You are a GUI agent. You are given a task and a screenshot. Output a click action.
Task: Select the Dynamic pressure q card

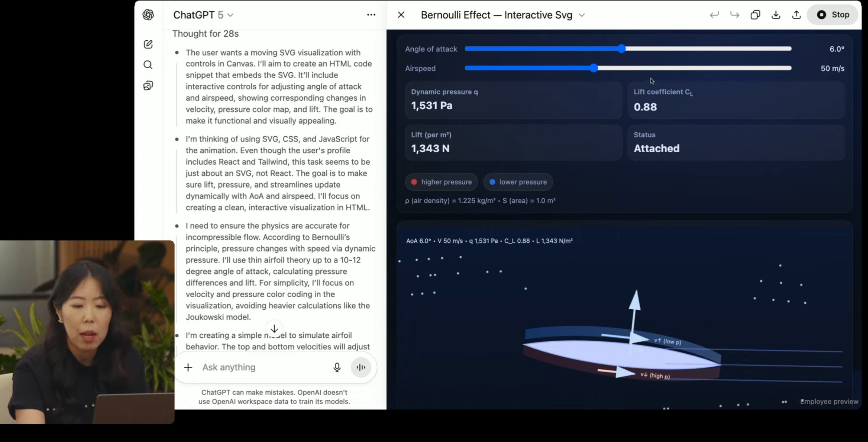coord(514,100)
